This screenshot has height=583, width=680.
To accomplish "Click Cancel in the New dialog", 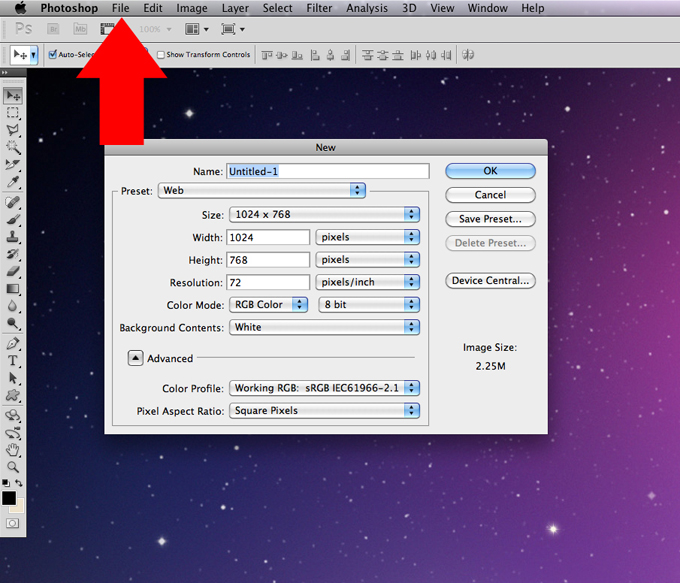I will click(490, 195).
